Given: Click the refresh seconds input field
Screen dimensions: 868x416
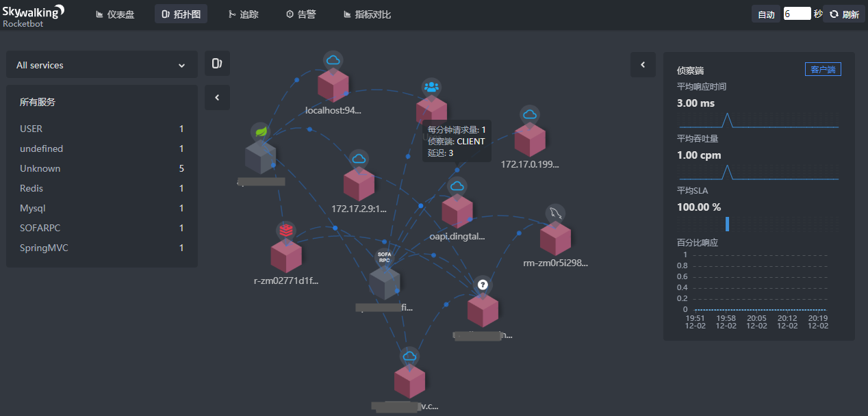Looking at the screenshot, I should click(x=797, y=14).
